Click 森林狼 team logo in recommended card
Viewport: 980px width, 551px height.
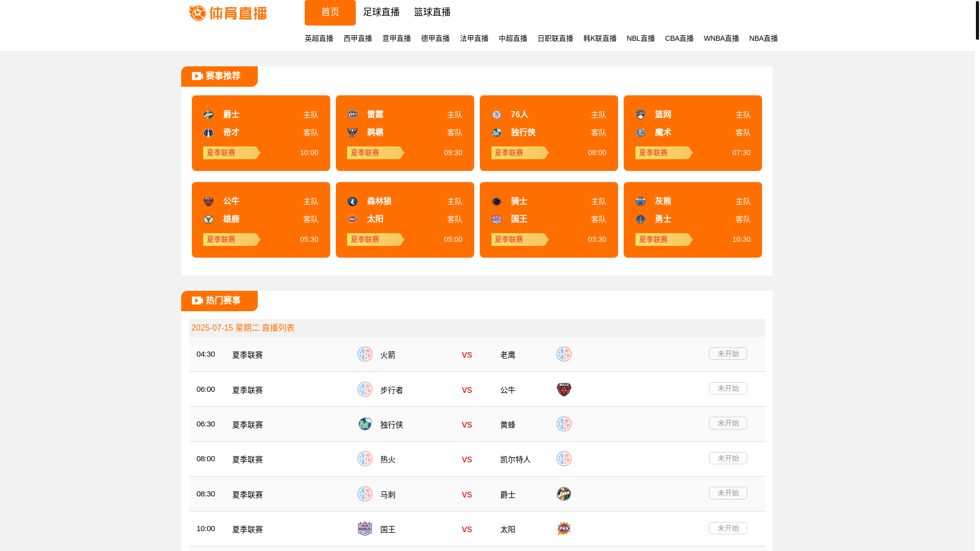click(352, 202)
